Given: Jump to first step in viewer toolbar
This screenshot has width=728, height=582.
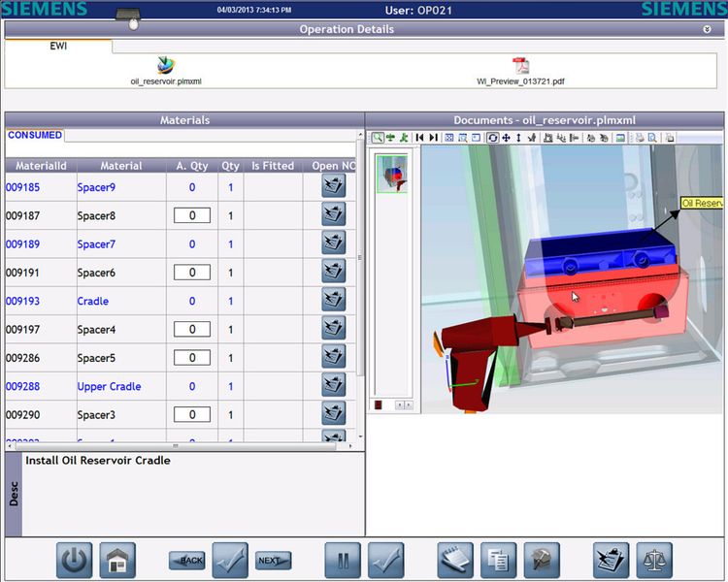Looking at the screenshot, I should point(419,138).
